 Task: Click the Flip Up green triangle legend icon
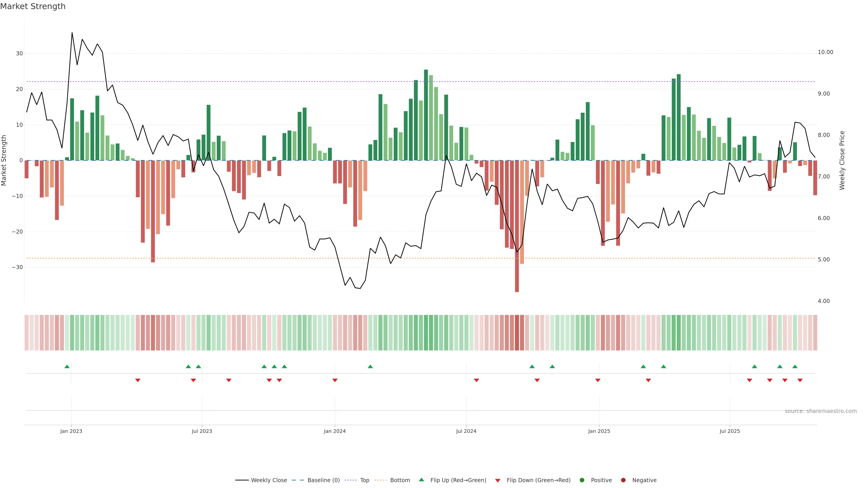click(x=421, y=480)
